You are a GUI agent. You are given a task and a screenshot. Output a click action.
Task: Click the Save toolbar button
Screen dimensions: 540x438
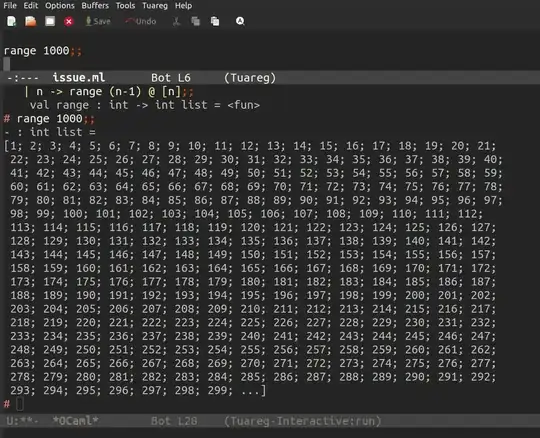(x=98, y=21)
